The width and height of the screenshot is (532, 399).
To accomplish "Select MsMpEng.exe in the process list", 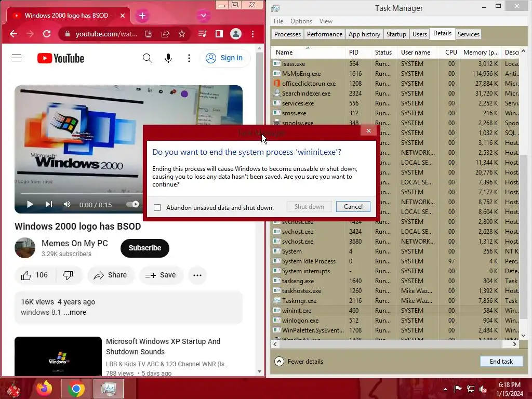I will click(395, 74).
